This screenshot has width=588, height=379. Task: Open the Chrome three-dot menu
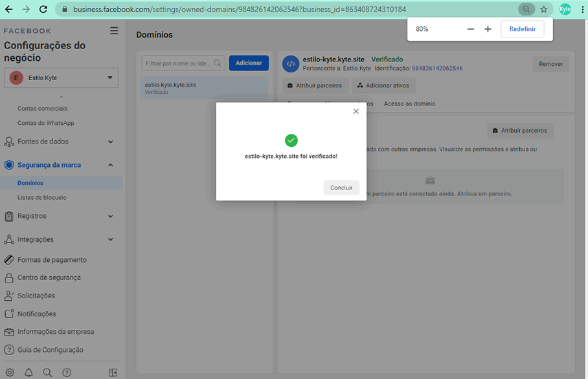[582, 9]
